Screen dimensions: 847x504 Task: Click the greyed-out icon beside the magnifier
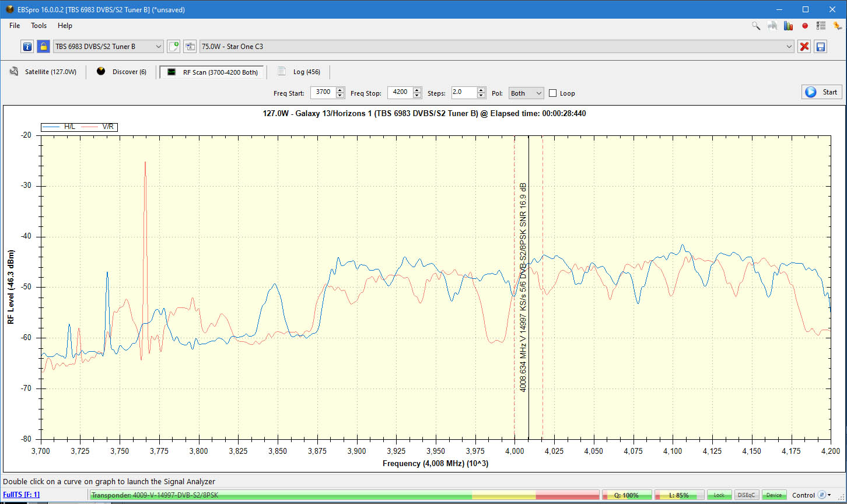pos(772,26)
